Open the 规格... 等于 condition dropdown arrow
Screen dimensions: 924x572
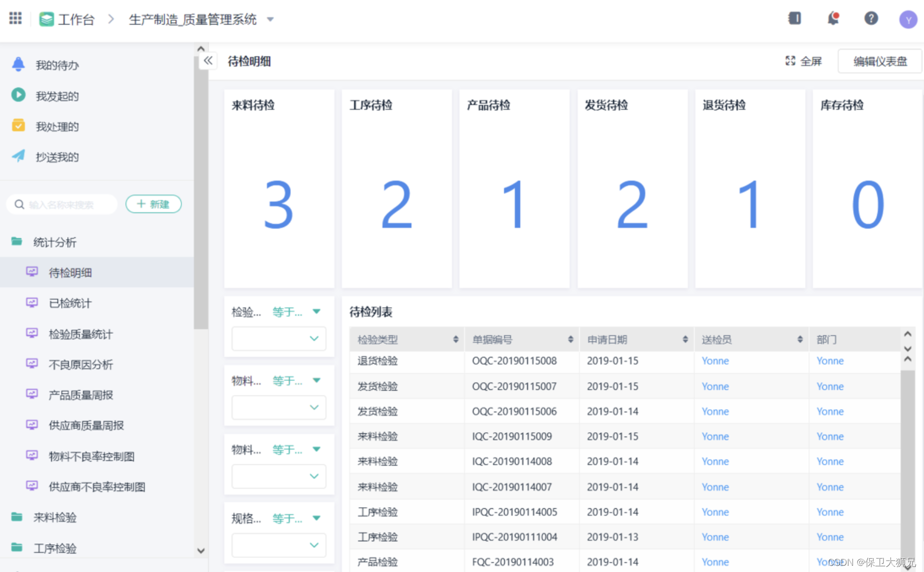[x=317, y=518]
